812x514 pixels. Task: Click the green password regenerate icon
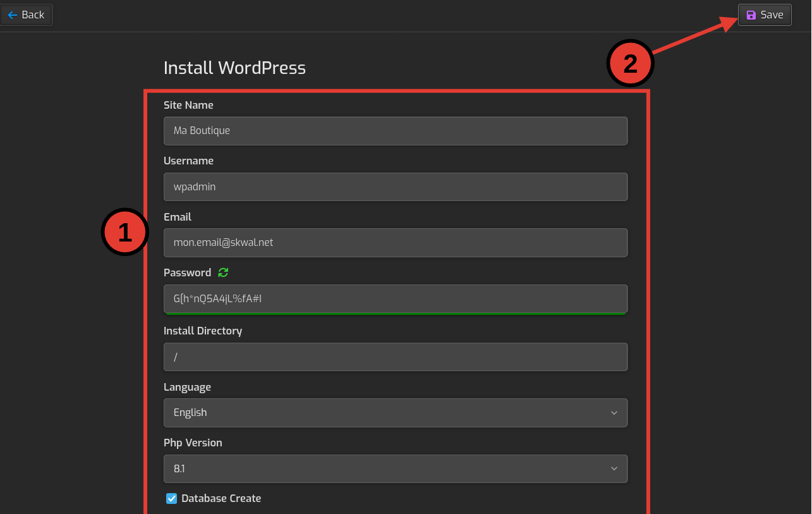tap(222, 272)
